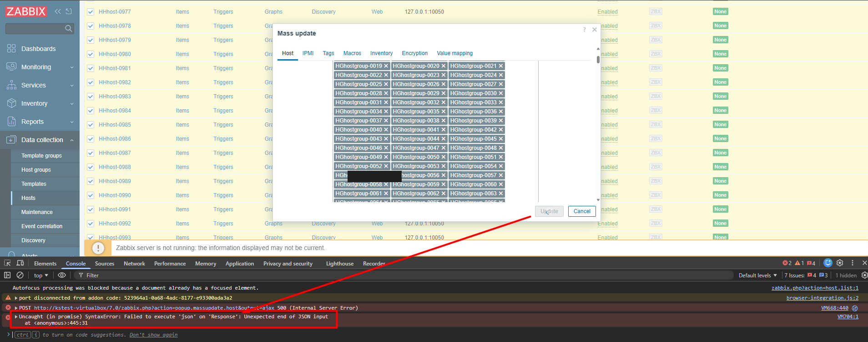Click the sidebar search magnifier icon
The height and width of the screenshot is (342, 868).
(x=68, y=29)
